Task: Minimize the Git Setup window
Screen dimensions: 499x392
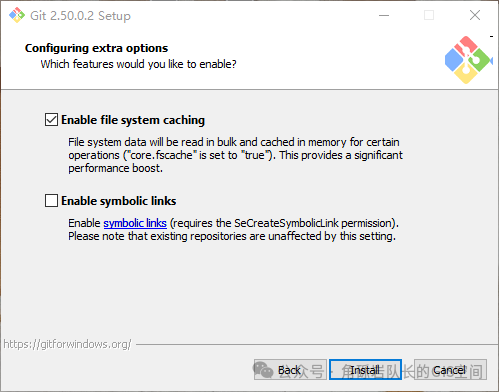Action: pyautogui.click(x=384, y=15)
